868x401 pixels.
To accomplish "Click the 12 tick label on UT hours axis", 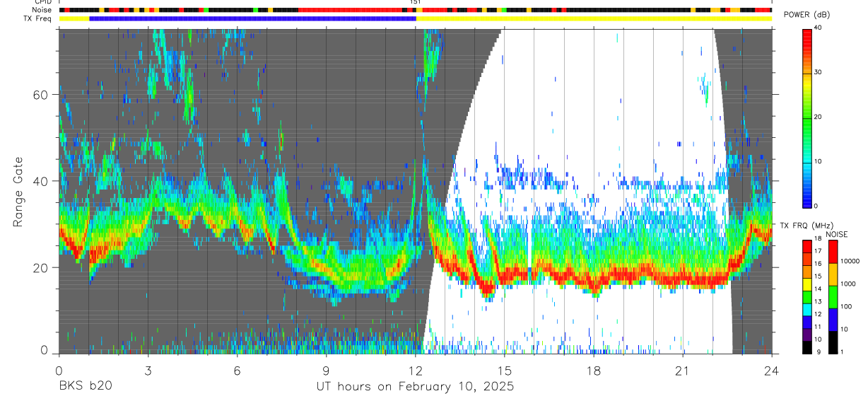I will (415, 370).
